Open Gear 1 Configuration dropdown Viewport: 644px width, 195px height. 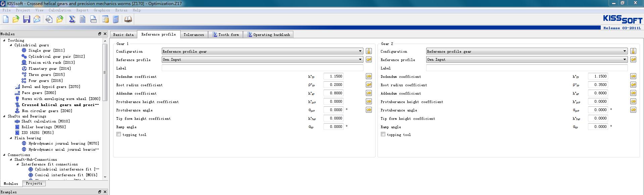(262, 51)
